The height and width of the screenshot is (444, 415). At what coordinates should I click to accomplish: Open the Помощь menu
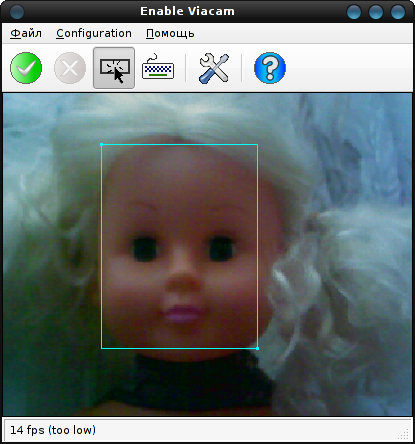[170, 33]
